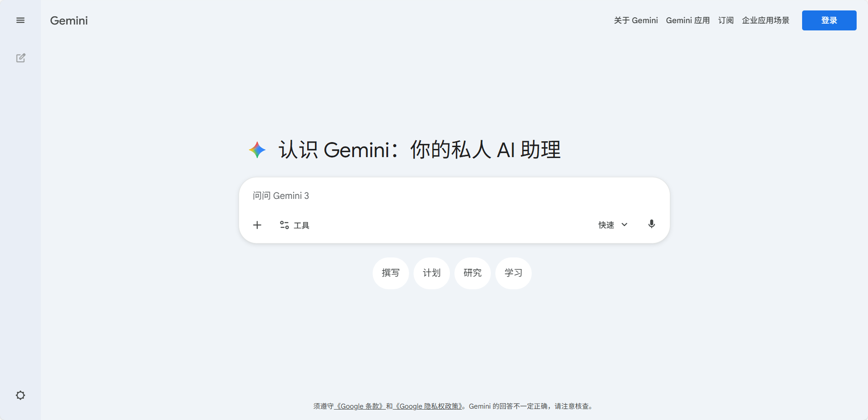Screen dimensions: 868x420
Task: Click the Gemini wordmark logo
Action: pos(69,20)
